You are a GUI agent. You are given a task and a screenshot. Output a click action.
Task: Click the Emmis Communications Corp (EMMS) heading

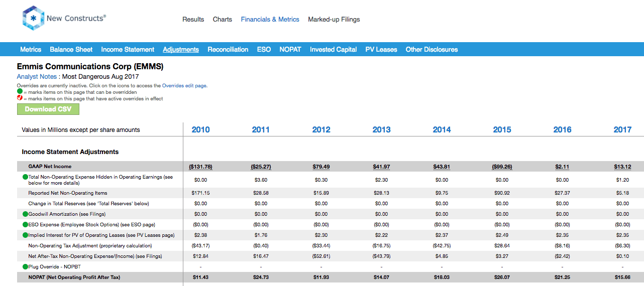tap(90, 66)
